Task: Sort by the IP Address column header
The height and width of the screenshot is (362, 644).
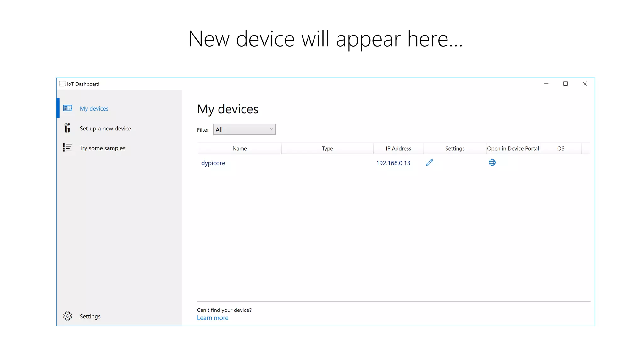Action: pyautogui.click(x=398, y=148)
